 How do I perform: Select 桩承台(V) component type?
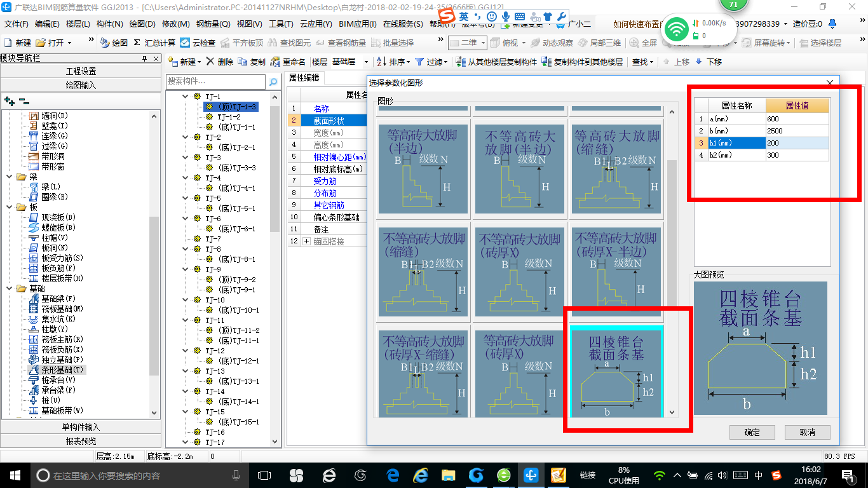(x=53, y=380)
